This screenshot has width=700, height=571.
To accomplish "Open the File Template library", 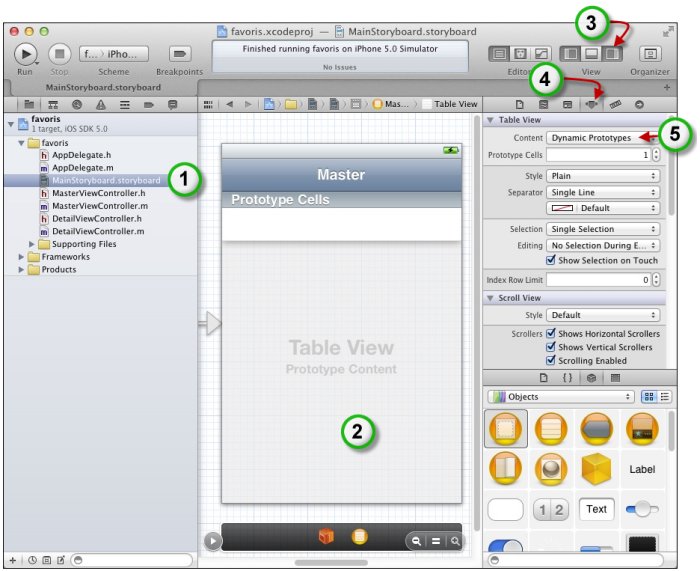I will pos(543,378).
